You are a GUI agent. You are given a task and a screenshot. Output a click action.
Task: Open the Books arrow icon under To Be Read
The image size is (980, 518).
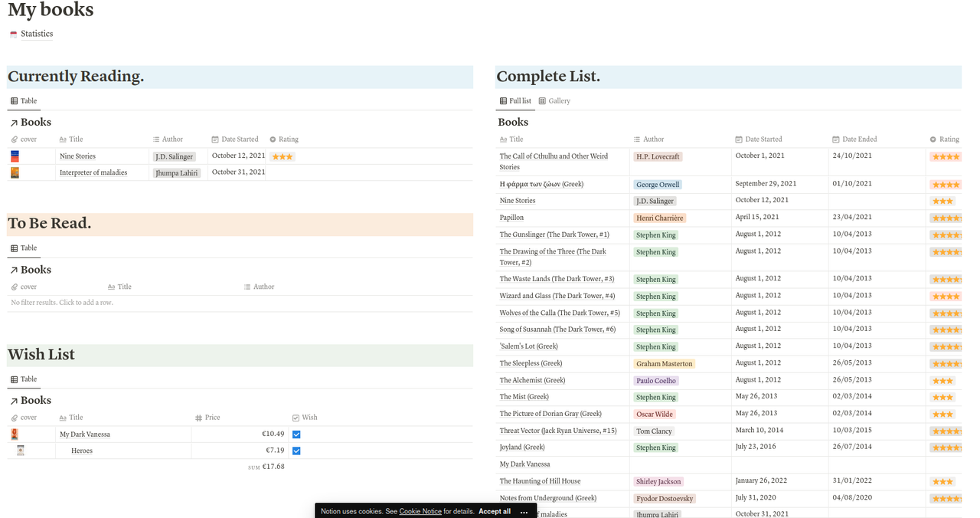pos(14,270)
